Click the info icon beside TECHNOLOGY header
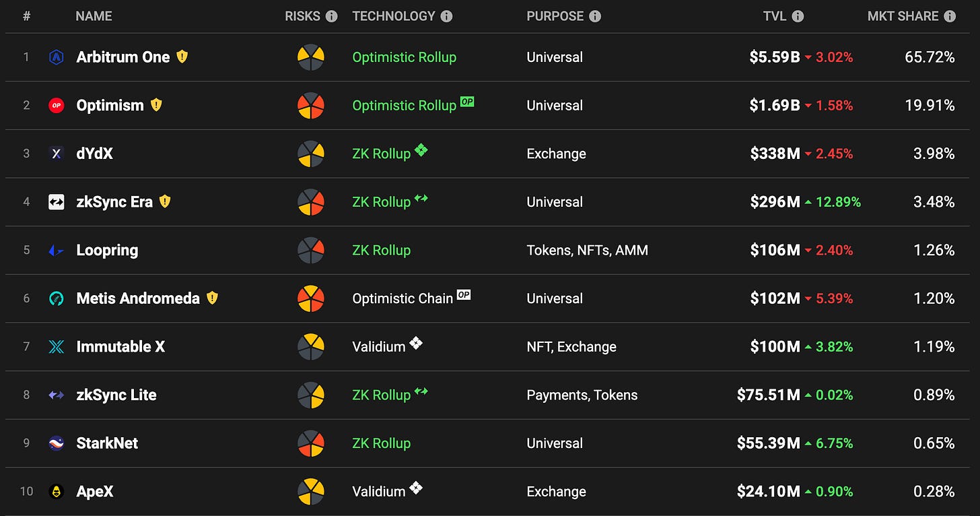This screenshot has width=980, height=516. point(446,16)
